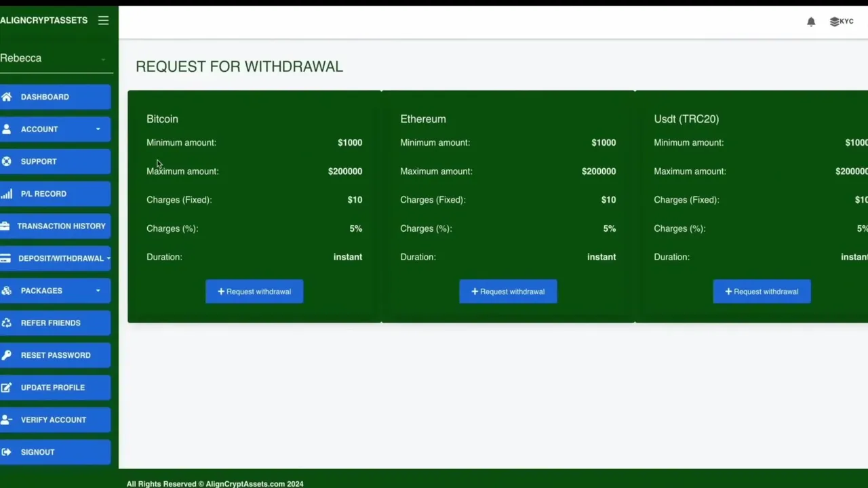Open the Dashboard menu item
868x488 pixels.
(x=55, y=97)
